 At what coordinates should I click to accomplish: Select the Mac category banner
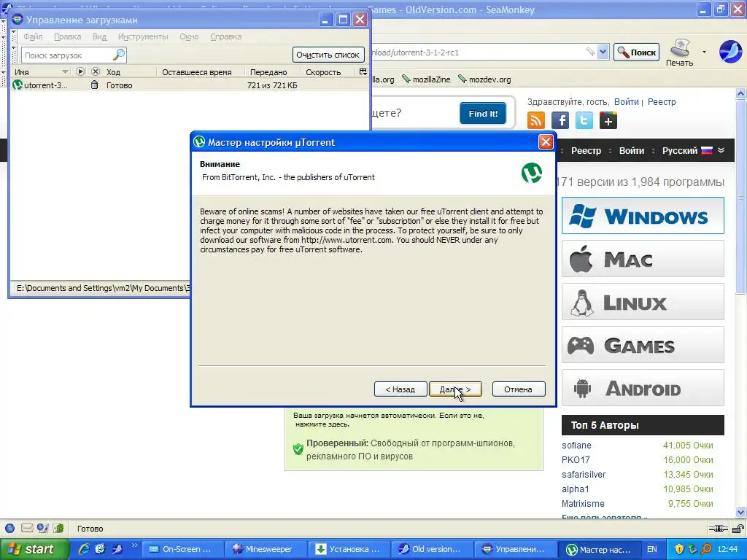643,259
